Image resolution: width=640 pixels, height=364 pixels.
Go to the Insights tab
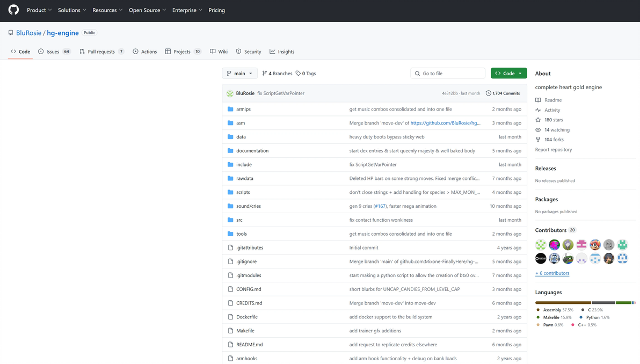pos(282,52)
